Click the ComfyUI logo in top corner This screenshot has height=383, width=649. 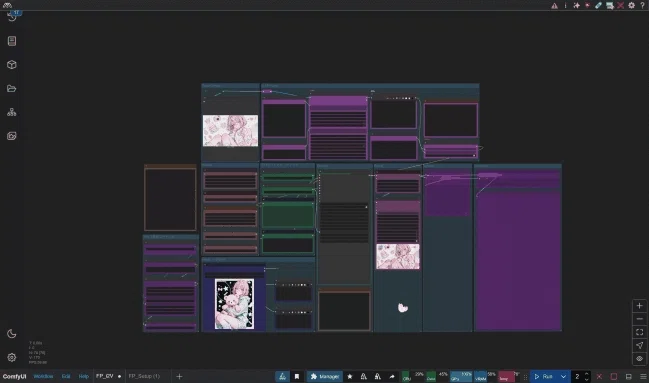7,5
